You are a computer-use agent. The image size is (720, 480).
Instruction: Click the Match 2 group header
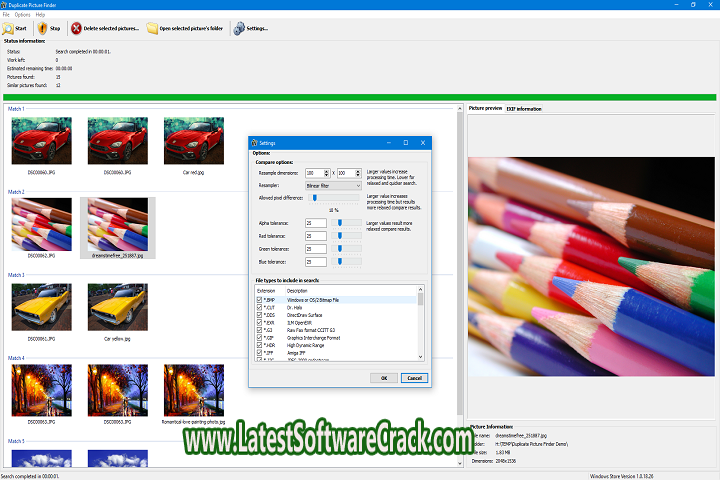[x=16, y=192]
